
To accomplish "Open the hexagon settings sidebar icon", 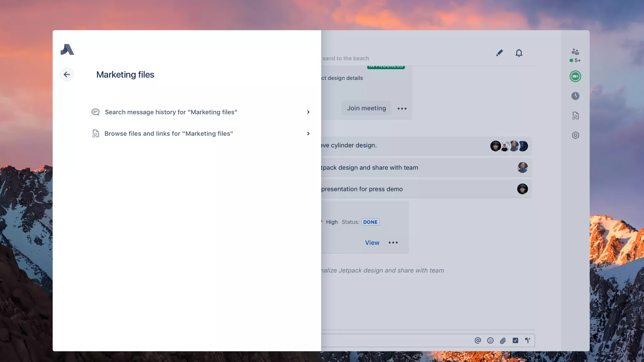I will [575, 135].
